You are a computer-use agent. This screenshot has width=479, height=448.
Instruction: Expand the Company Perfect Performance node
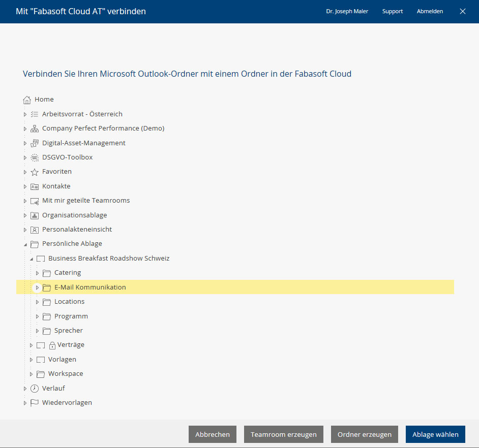pyautogui.click(x=25, y=129)
